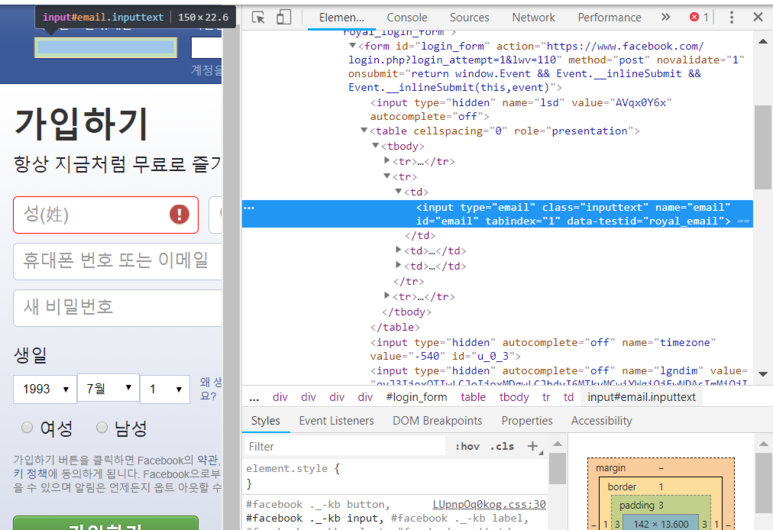Switch to the Console tab
773x530 pixels.
(x=407, y=18)
